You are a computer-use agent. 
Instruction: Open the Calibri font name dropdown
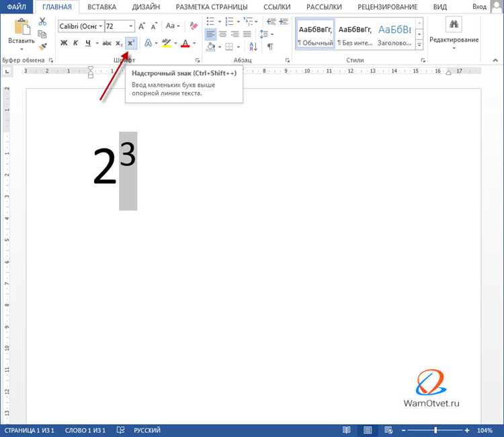tap(101, 26)
